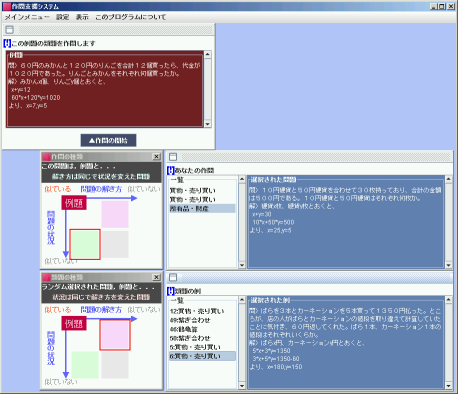458x394 pixels.
Task: Select the pink square outlined in red
Action: (115, 335)
